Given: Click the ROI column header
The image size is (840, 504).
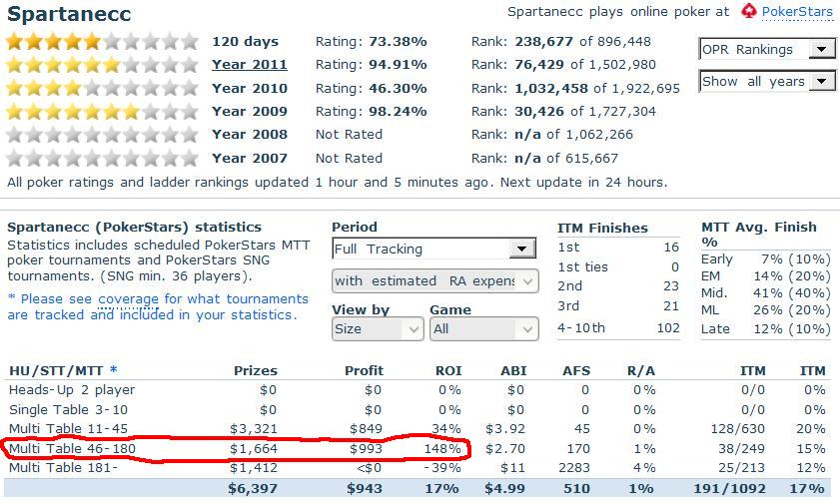Looking at the screenshot, I should coord(448,370).
